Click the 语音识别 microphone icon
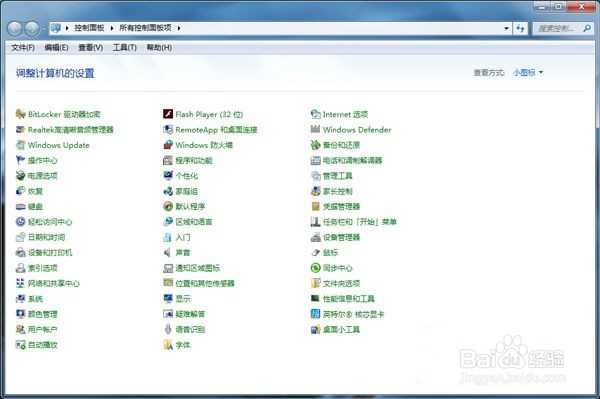Screen dimensions: 600x399 click(168, 329)
